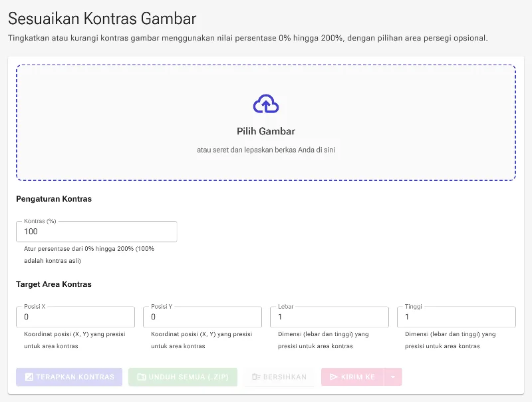Click inside the Posisi X field
This screenshot has width=532, height=402.
[x=75, y=317]
